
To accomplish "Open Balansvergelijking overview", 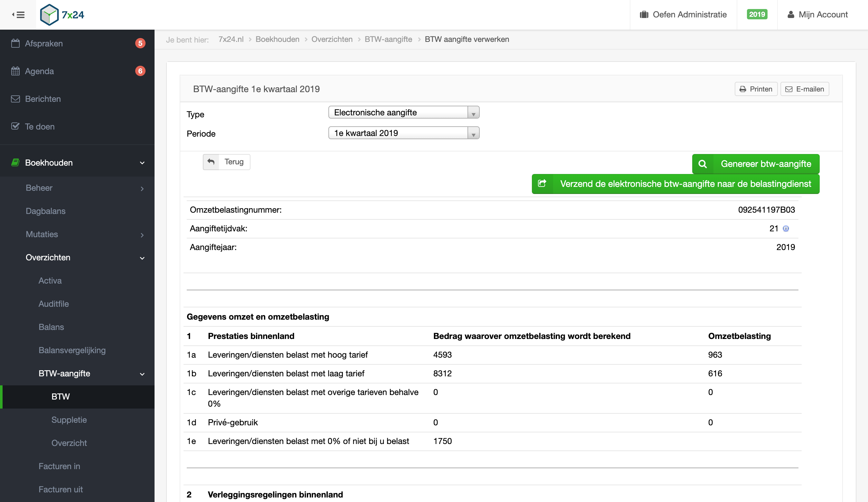I will click(x=77, y=350).
